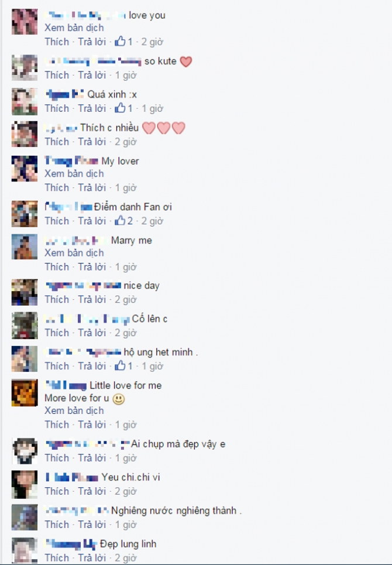392x565 pixels.
Task: Click "Xem bản dịch" under "love you"
Action: pyautogui.click(x=74, y=28)
